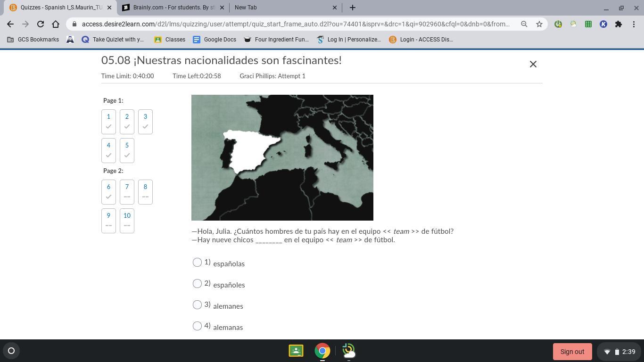The width and height of the screenshot is (644, 362).
Task: Go to question 10 in the quiz navigator
Action: pos(127,220)
